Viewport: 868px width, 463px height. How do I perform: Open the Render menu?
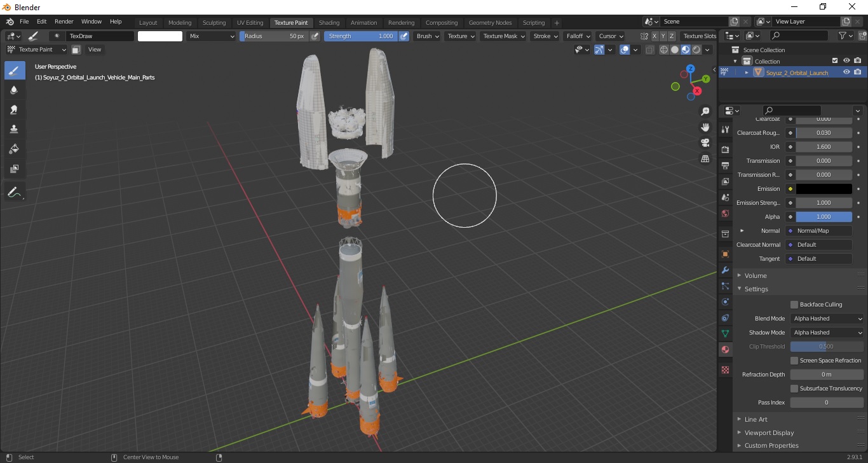(64, 22)
